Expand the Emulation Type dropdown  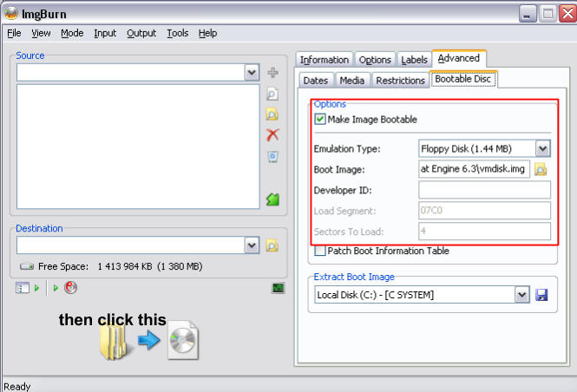542,148
